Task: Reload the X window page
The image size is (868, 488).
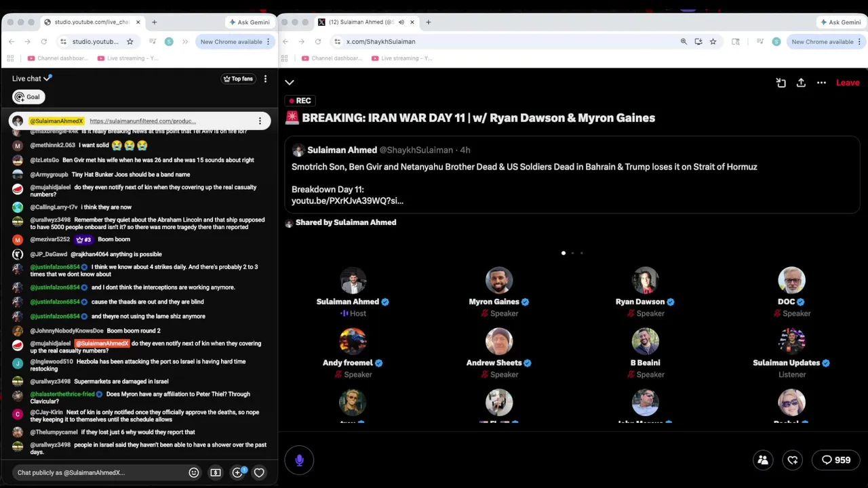Action: click(x=317, y=41)
